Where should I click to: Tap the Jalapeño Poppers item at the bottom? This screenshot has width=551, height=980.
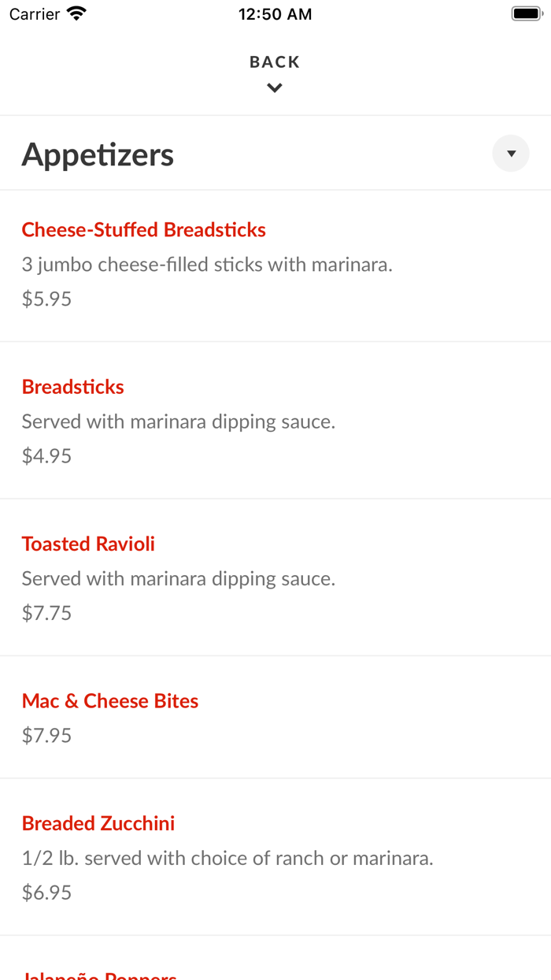pyautogui.click(x=99, y=974)
